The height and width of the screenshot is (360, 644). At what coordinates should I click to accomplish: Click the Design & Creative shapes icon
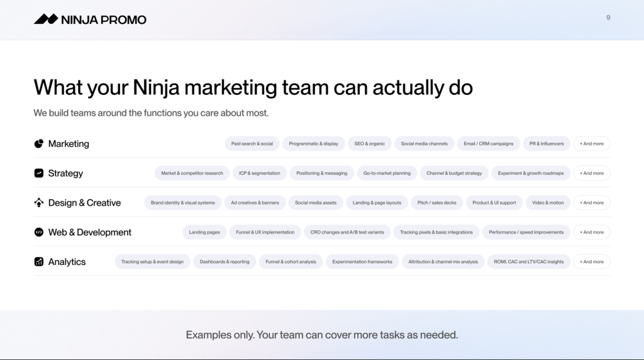pos(38,203)
